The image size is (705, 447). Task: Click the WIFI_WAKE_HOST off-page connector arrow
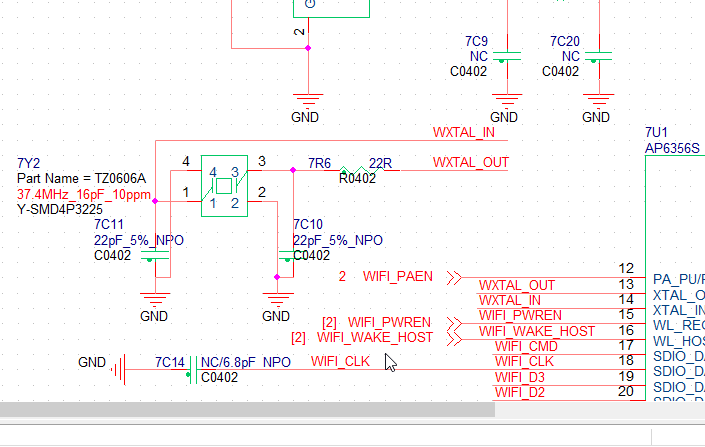(454, 338)
